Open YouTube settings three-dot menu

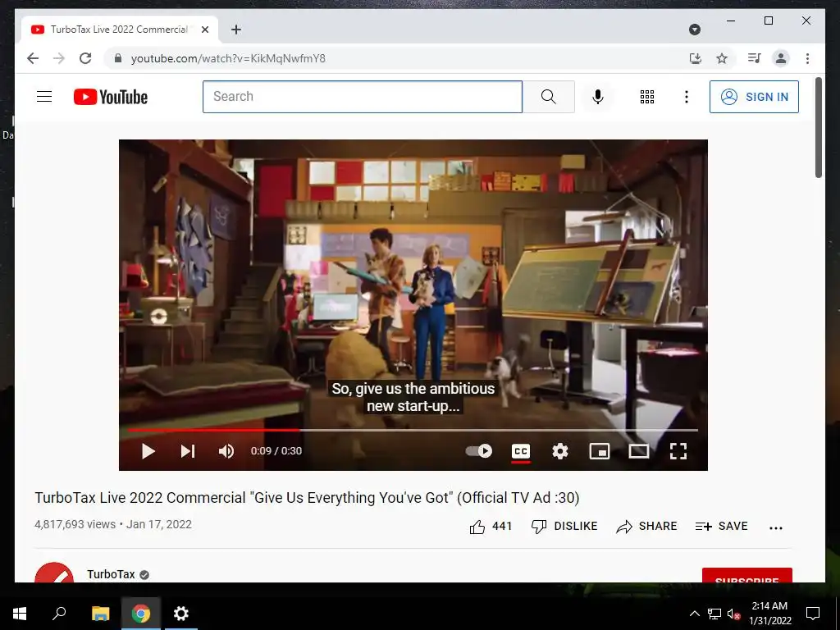687,97
